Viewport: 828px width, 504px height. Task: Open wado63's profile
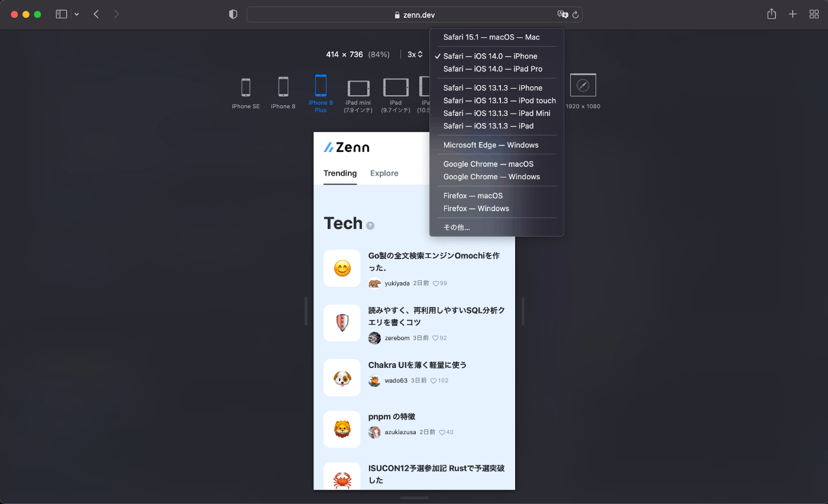pos(388,380)
